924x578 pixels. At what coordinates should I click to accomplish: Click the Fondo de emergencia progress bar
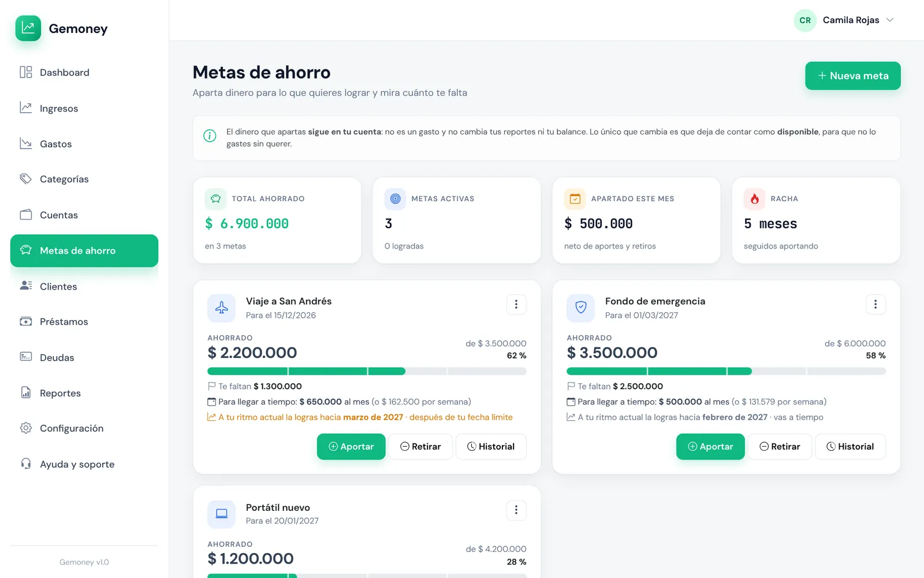tap(726, 371)
